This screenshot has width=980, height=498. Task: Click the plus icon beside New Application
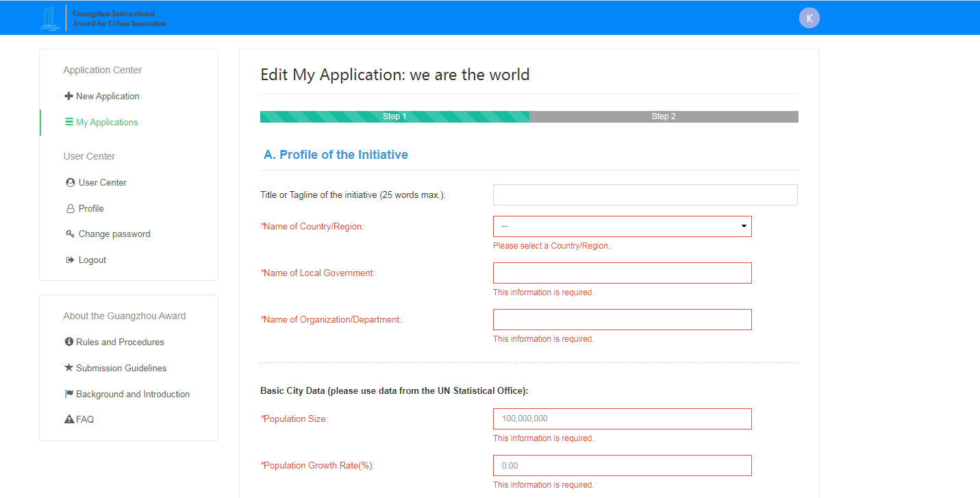pos(68,97)
